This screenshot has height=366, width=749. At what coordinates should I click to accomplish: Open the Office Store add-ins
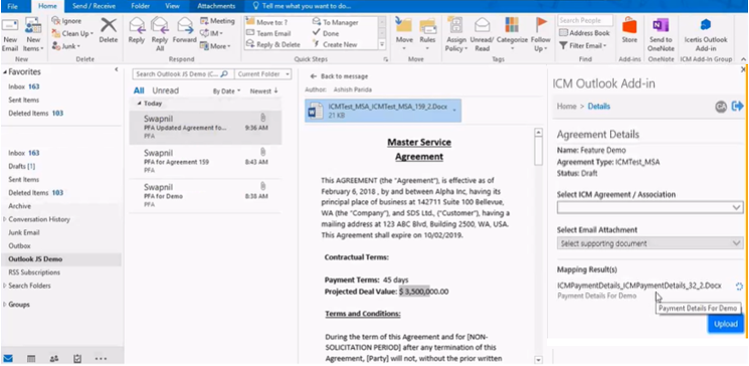(x=630, y=31)
